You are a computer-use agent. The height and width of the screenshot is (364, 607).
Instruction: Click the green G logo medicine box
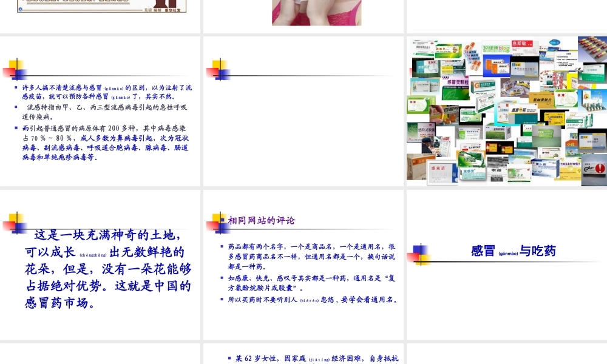478,84
